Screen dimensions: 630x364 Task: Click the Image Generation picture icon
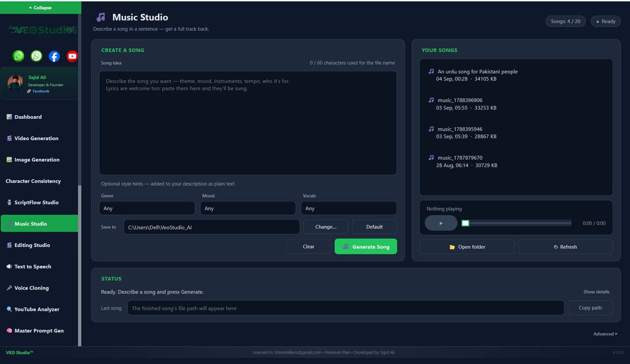pos(9,160)
